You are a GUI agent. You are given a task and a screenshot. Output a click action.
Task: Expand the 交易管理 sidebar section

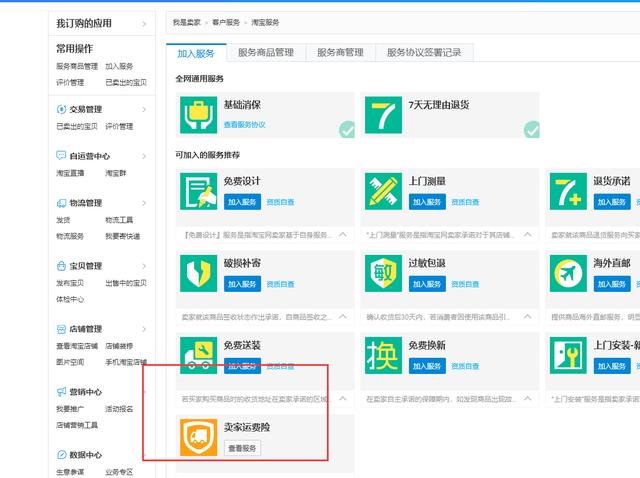pos(144,109)
